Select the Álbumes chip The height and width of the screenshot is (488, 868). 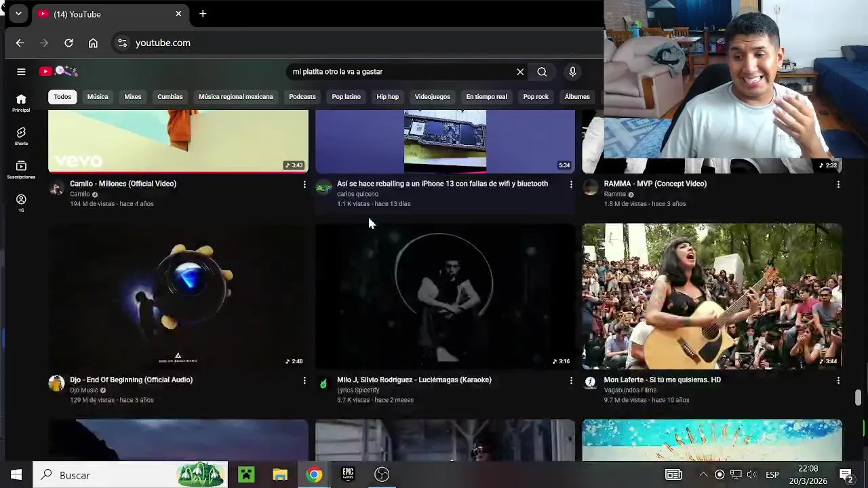[577, 97]
